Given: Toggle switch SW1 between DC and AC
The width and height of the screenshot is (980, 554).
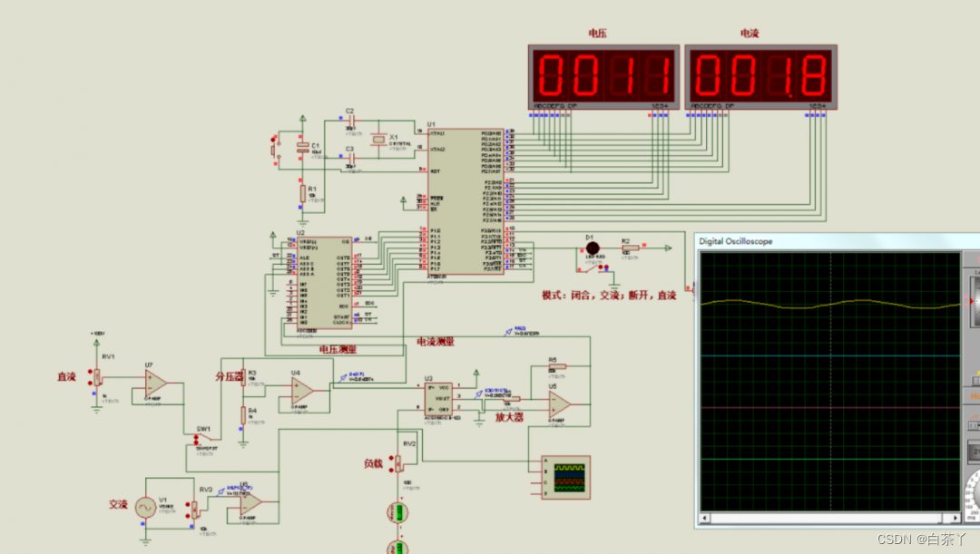Looking at the screenshot, I should point(201,440).
